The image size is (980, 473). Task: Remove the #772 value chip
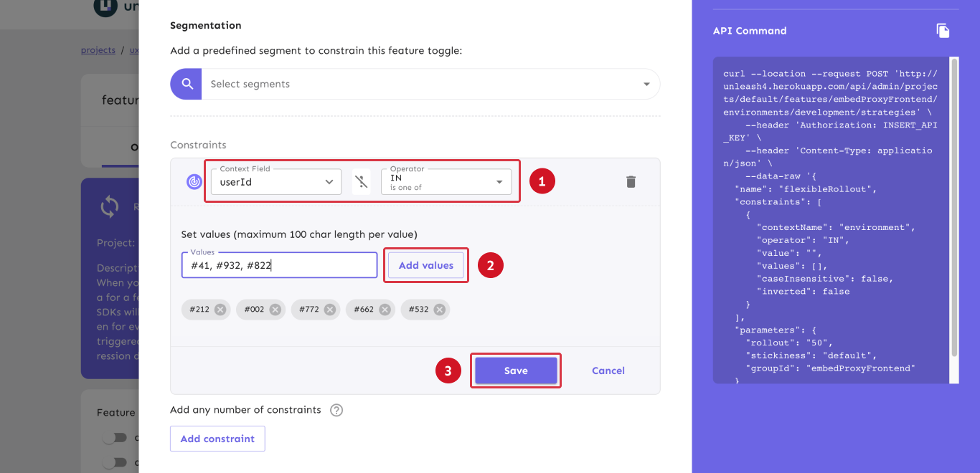click(329, 310)
